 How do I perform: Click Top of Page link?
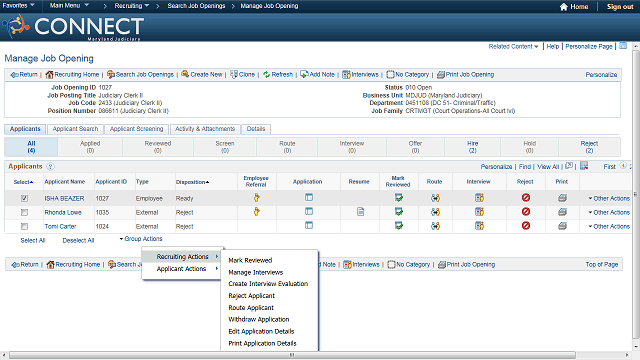tap(602, 264)
